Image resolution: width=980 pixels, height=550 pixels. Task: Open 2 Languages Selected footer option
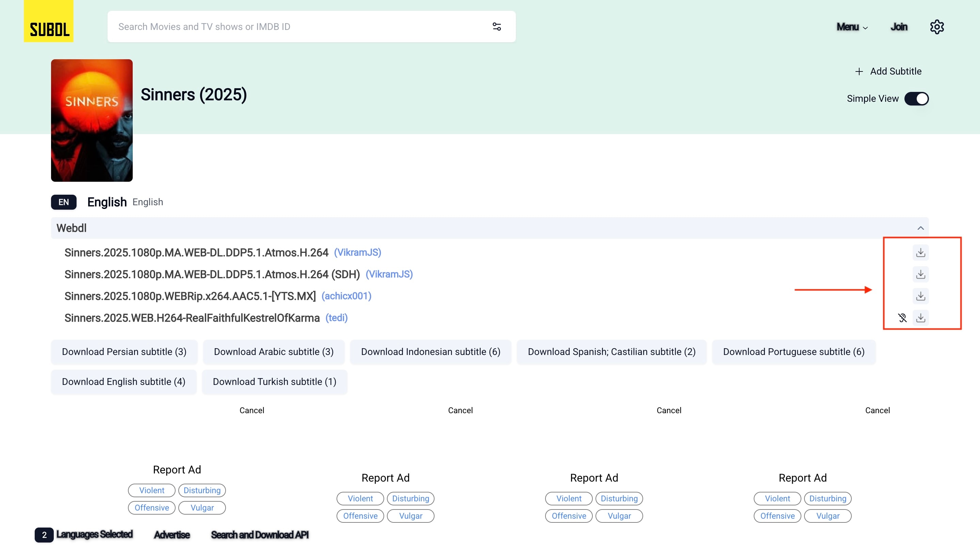pyautogui.click(x=84, y=535)
